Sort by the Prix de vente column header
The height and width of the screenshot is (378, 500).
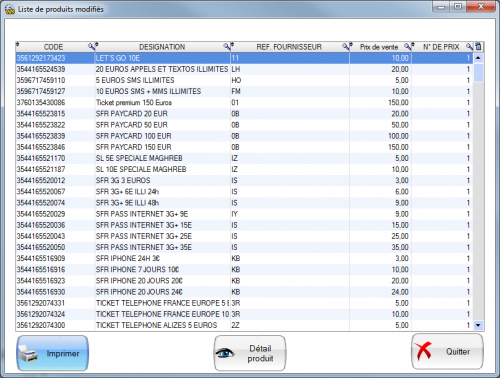point(379,47)
